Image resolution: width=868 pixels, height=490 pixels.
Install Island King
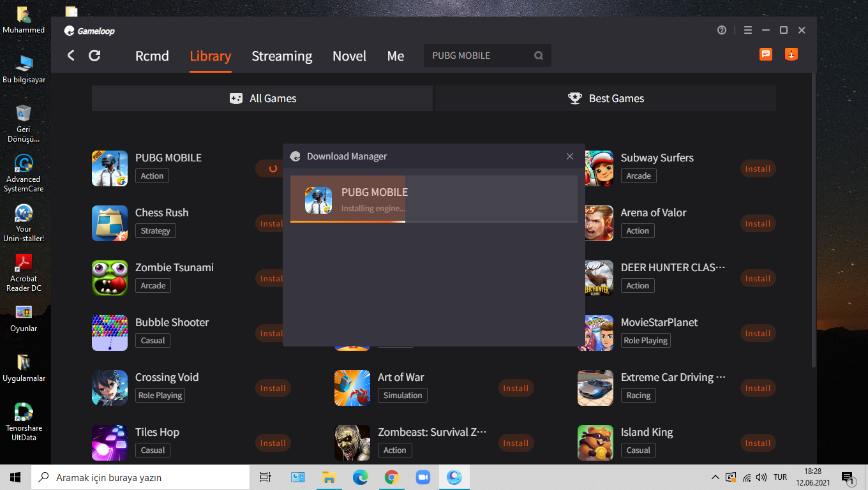(758, 443)
